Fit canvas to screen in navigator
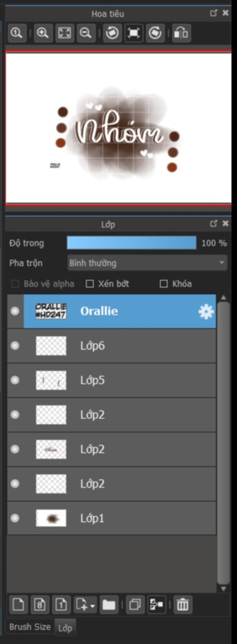Image resolution: width=237 pixels, height=644 pixels. click(x=65, y=33)
